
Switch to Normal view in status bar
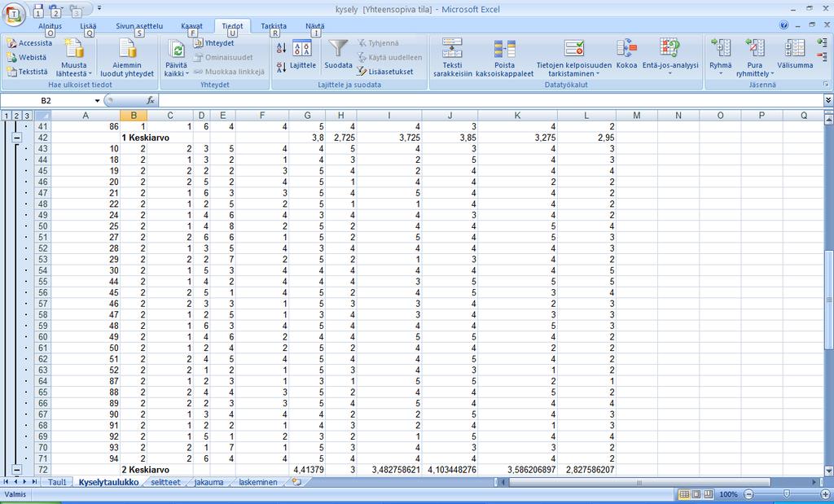684,495
